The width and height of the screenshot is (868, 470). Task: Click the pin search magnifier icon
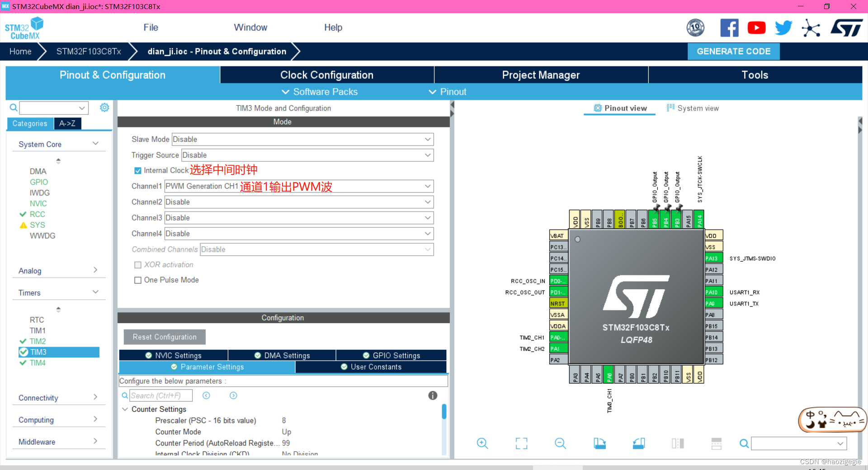click(x=744, y=443)
